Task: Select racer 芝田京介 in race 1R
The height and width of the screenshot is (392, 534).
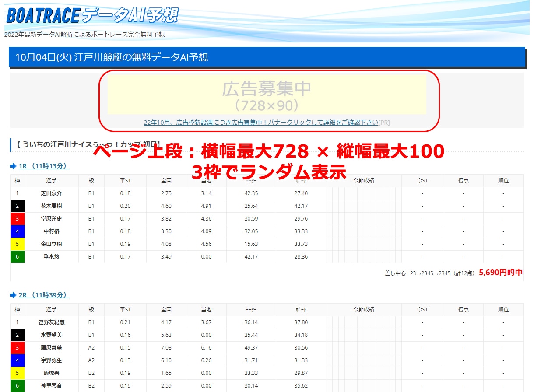Action: pyautogui.click(x=51, y=193)
